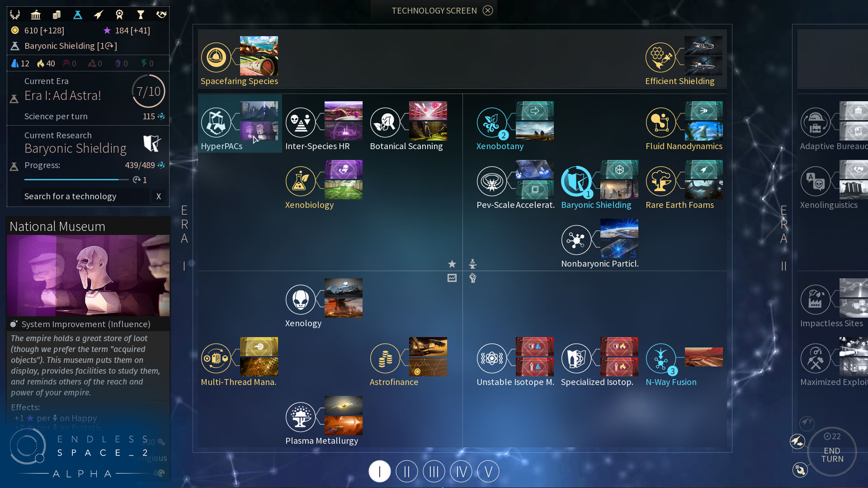Switch to Era I technology tab
Image resolution: width=868 pixels, height=488 pixels.
point(379,471)
